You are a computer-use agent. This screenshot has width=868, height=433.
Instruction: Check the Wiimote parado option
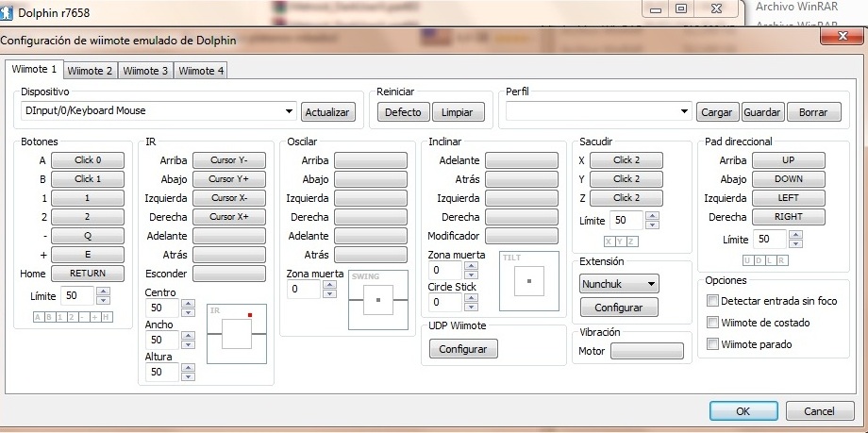[x=713, y=344]
